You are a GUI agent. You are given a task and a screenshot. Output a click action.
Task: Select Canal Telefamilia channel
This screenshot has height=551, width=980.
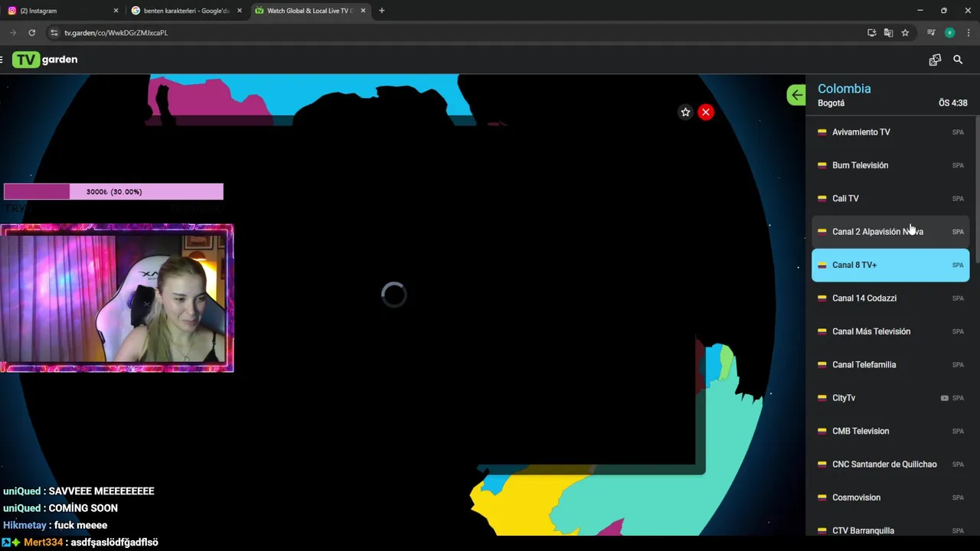click(x=890, y=365)
